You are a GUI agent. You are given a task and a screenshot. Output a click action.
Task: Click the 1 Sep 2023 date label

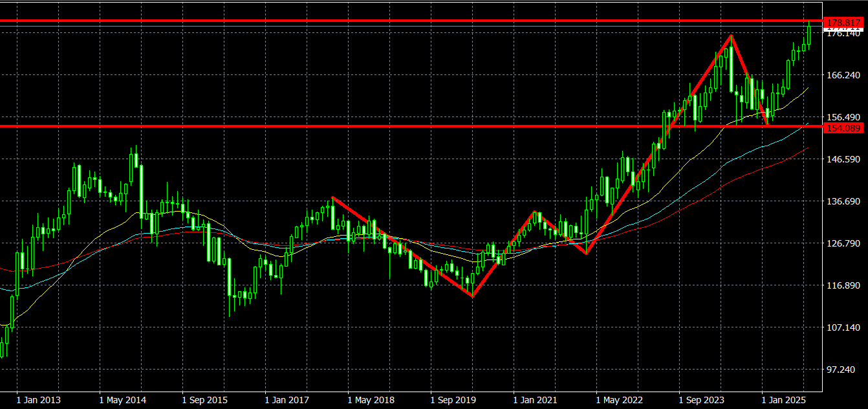tap(702, 400)
